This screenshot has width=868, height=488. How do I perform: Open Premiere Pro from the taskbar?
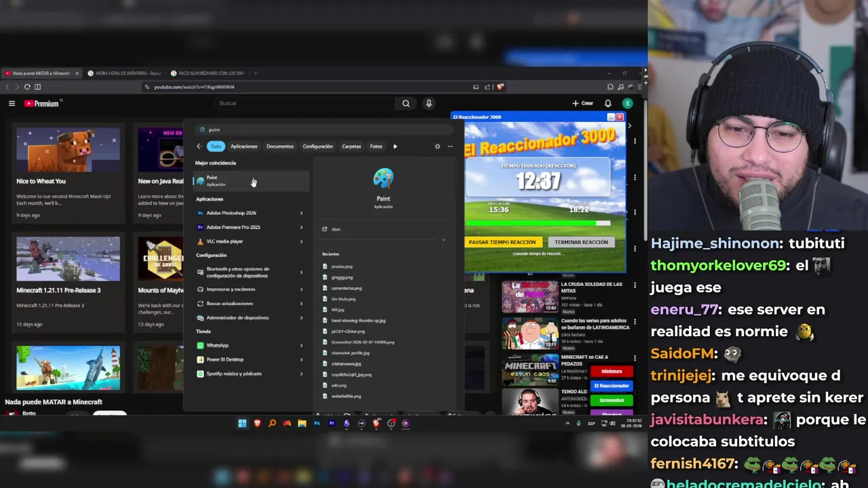[332, 424]
